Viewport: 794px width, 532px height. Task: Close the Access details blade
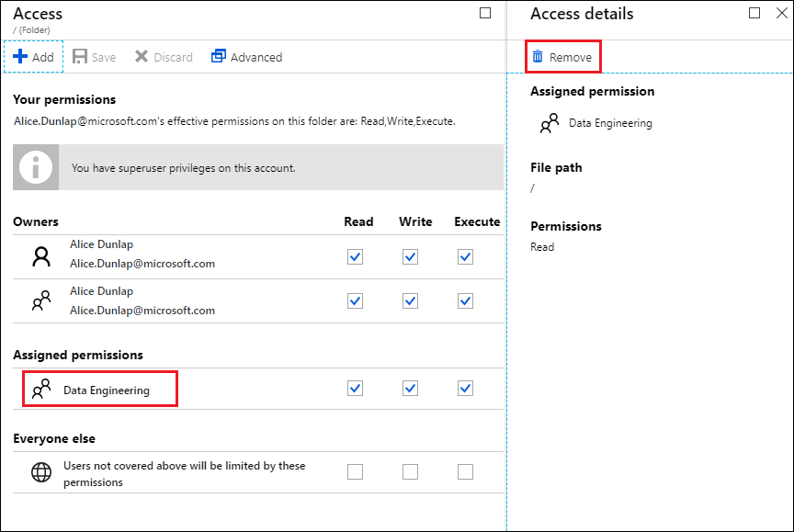(782, 13)
